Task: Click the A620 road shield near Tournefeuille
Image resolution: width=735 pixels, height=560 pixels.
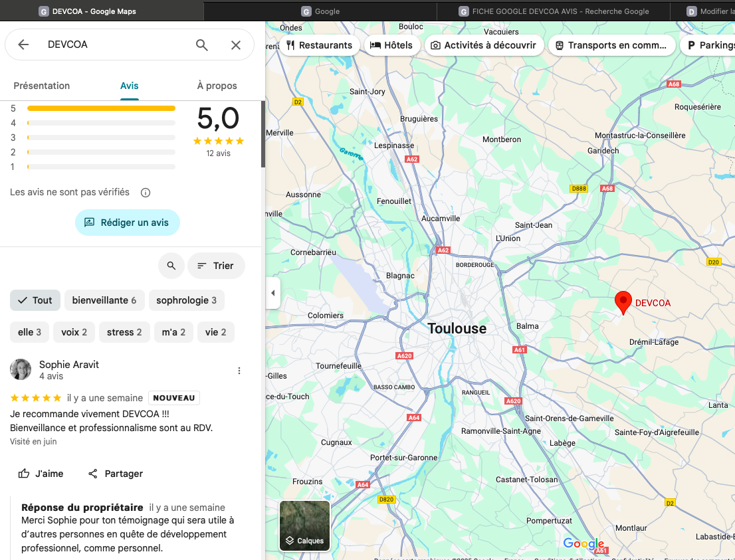Action: coord(405,355)
